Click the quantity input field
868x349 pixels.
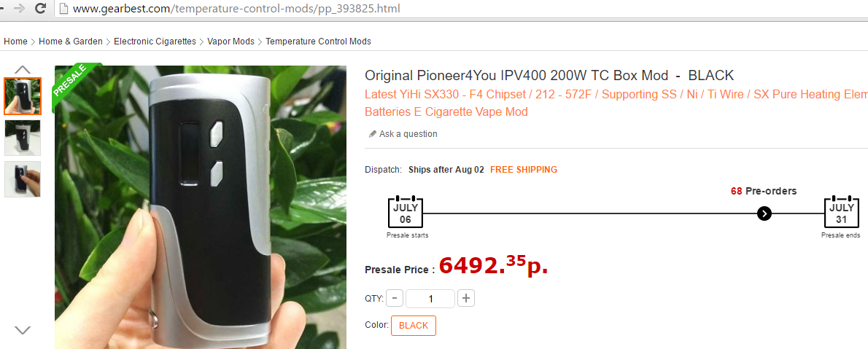tap(430, 299)
